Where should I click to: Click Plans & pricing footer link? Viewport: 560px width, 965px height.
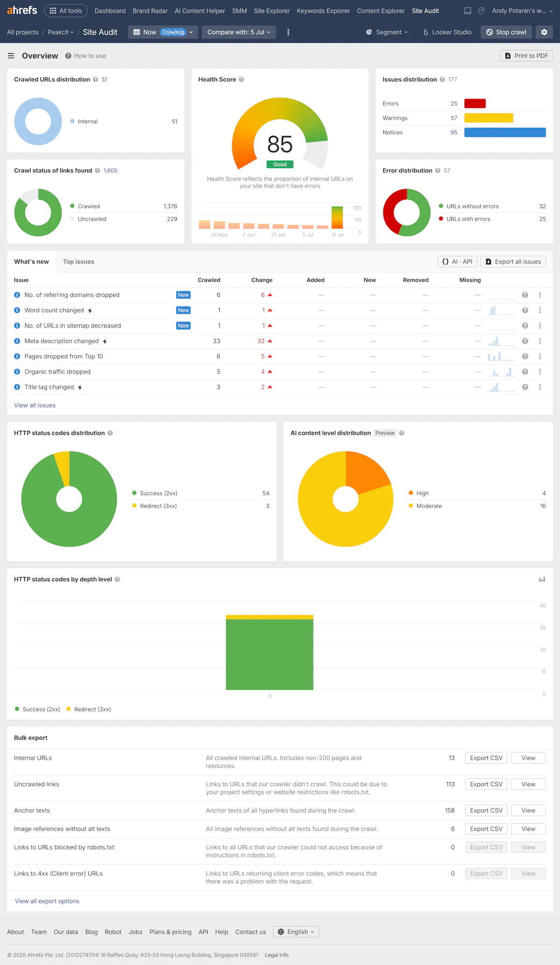(170, 932)
